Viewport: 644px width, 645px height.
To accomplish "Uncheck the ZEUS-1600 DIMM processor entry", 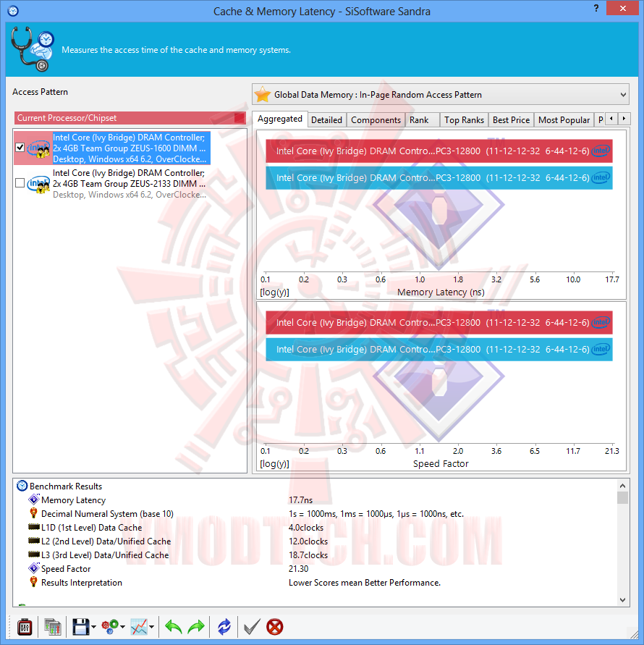I will 20,147.
